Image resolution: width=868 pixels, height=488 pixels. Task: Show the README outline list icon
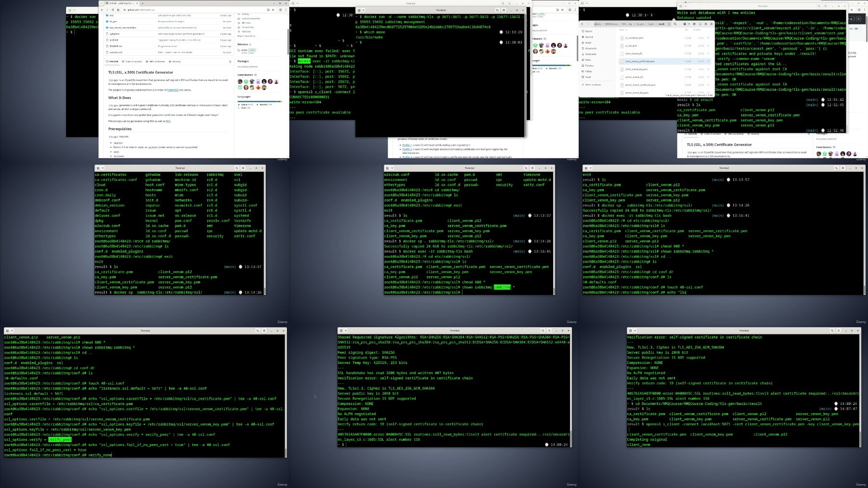pos(230,61)
